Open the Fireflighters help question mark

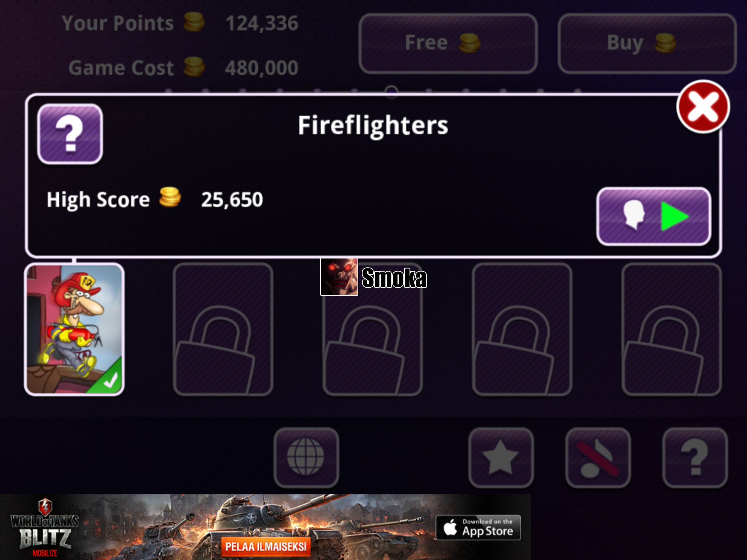(x=70, y=134)
